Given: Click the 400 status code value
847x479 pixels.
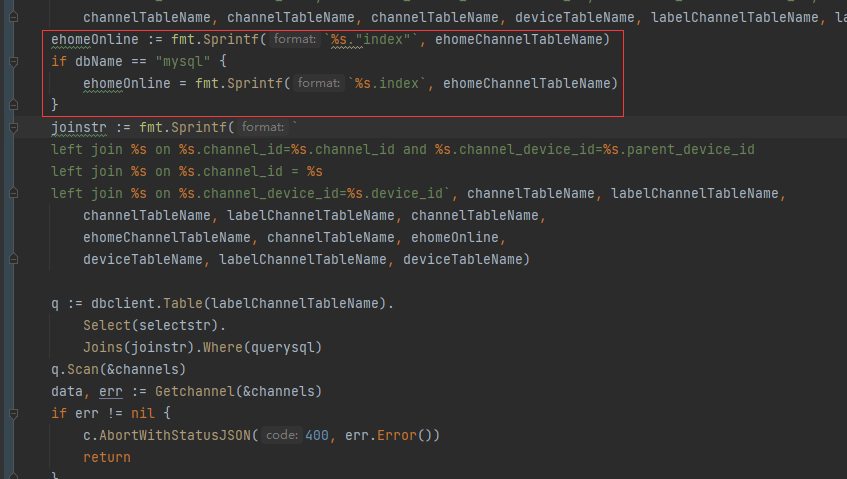Looking at the screenshot, I should pos(317,435).
